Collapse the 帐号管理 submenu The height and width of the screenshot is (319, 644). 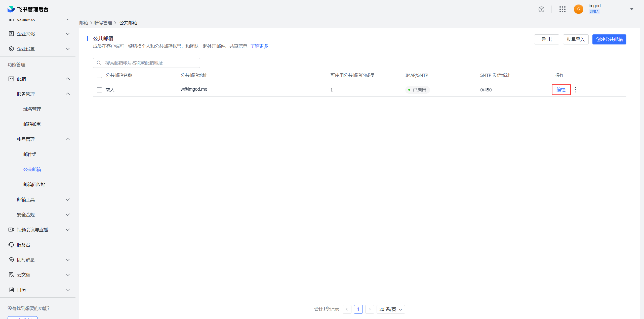[67, 139]
